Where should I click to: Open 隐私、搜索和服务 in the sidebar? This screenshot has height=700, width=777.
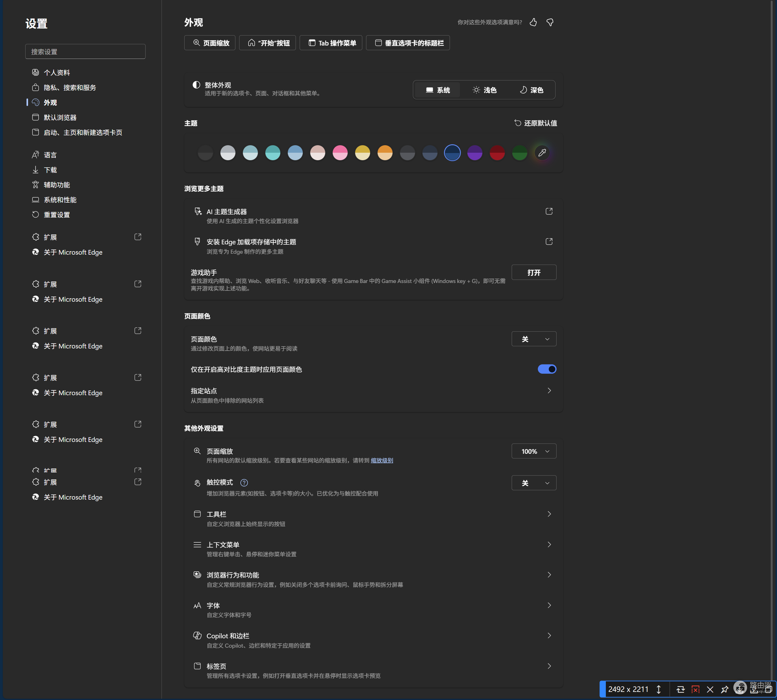[x=85, y=87]
